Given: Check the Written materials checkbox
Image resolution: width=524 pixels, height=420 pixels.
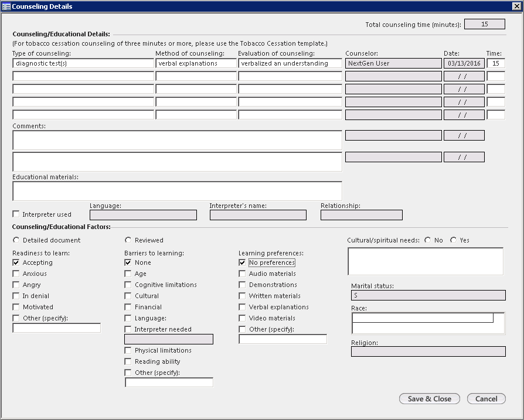Looking at the screenshot, I should [242, 296].
